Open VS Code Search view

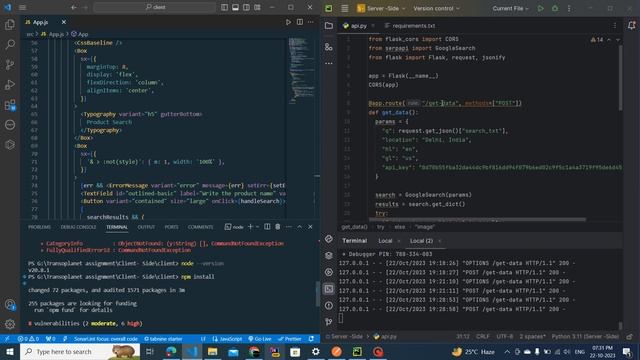tap(10, 44)
